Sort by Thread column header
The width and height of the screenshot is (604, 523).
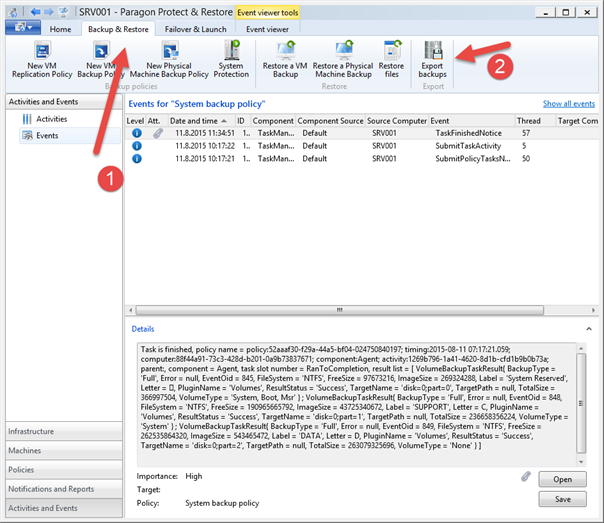[535, 121]
